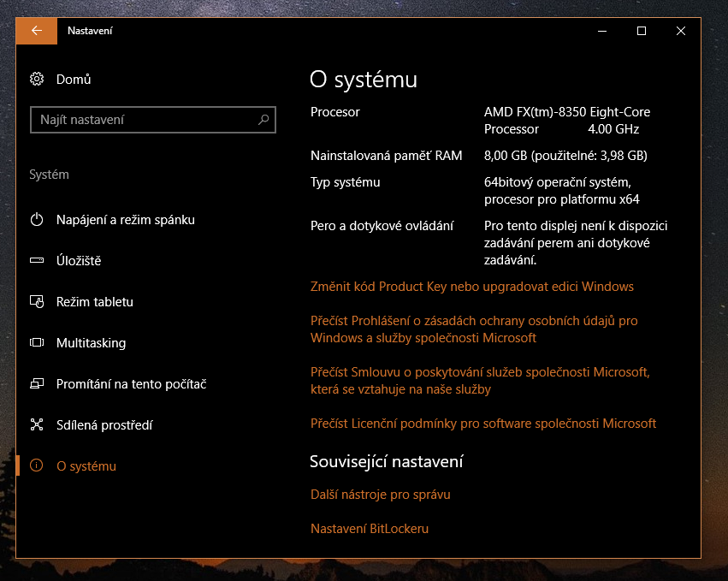Click the search magnifier icon
Image resolution: width=728 pixels, height=581 pixels.
point(263,121)
